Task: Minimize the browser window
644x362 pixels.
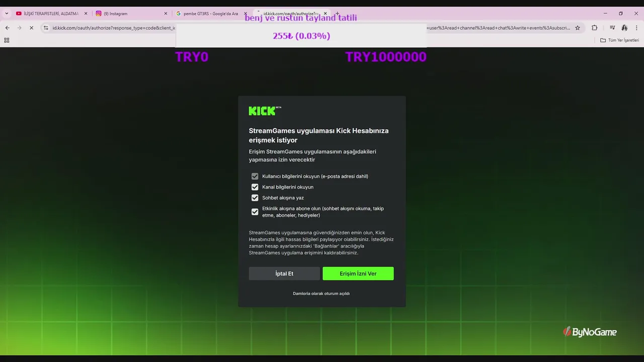Action: (605, 14)
